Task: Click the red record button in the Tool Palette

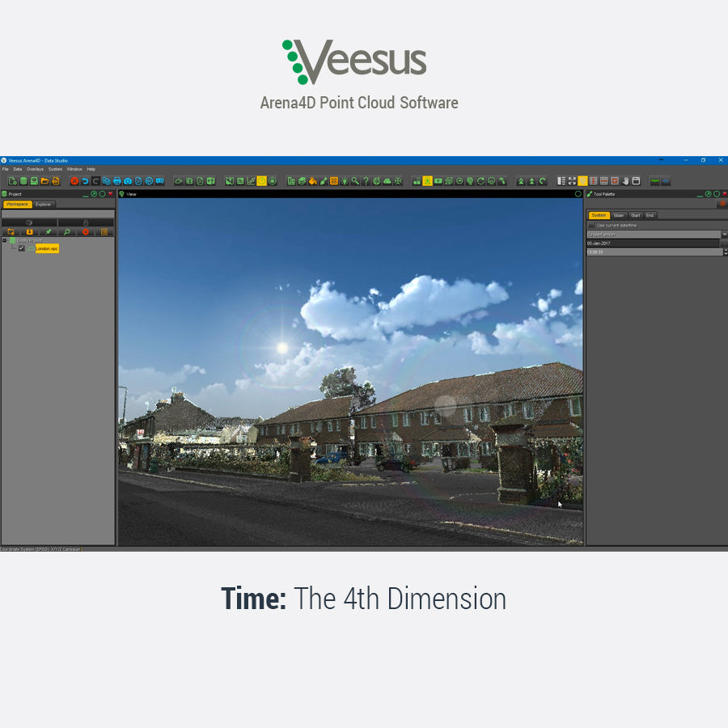Action: (722, 203)
